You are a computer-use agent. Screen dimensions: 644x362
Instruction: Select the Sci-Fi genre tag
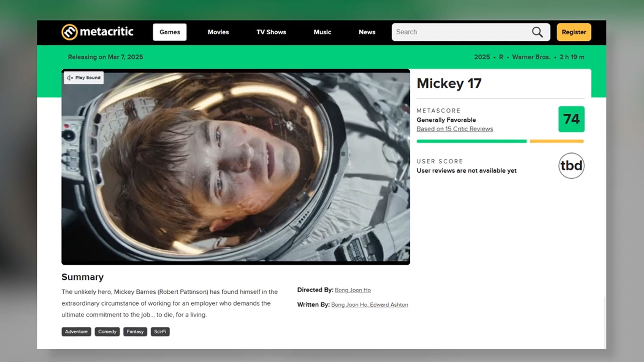point(160,331)
